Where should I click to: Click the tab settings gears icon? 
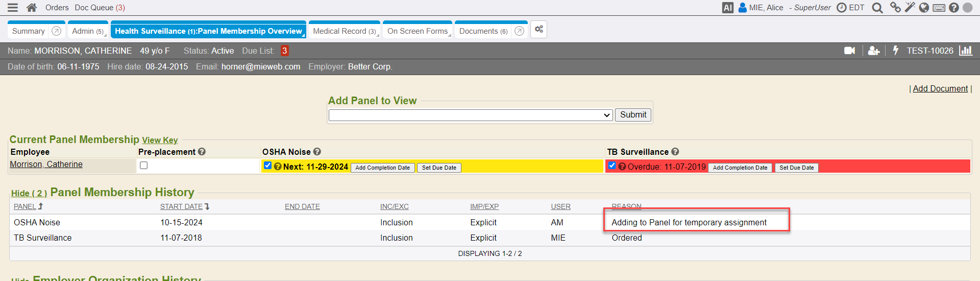coord(538,30)
